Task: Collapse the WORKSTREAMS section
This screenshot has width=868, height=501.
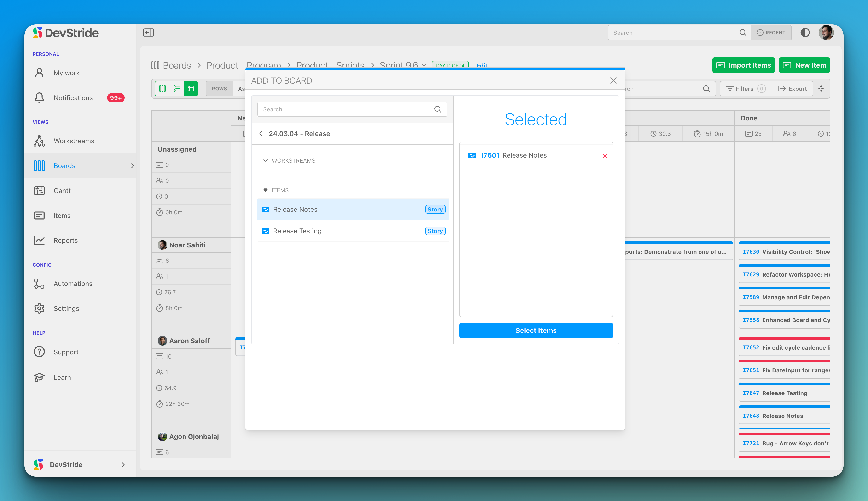Action: pyautogui.click(x=266, y=160)
